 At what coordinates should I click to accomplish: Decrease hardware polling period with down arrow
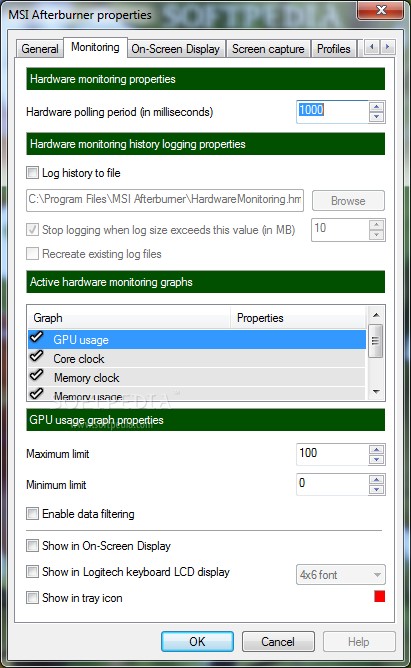click(377, 117)
